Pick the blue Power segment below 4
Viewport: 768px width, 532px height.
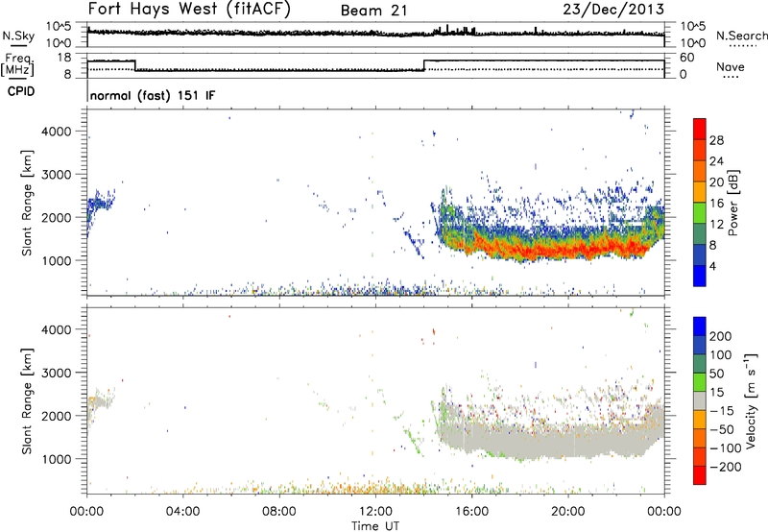click(700, 276)
